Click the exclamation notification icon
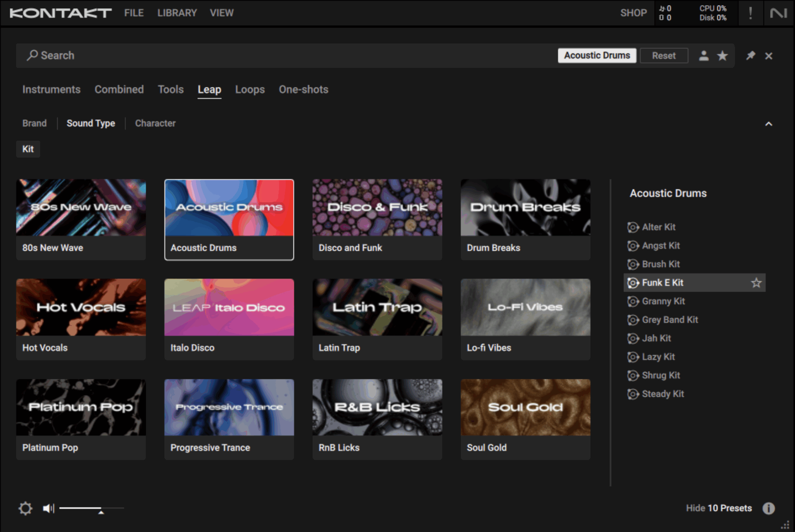 pyautogui.click(x=750, y=13)
